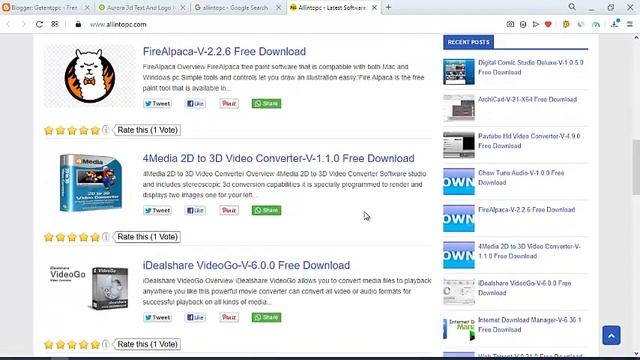Viewport: 640px width, 360px height.
Task: Open the speed dial grid icon
Action: click(x=55, y=24)
